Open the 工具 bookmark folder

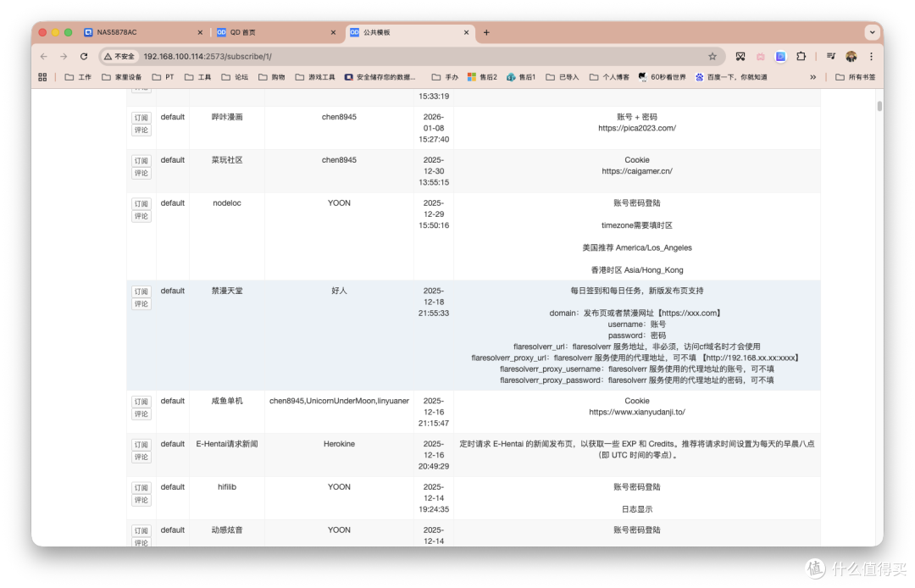(x=197, y=77)
